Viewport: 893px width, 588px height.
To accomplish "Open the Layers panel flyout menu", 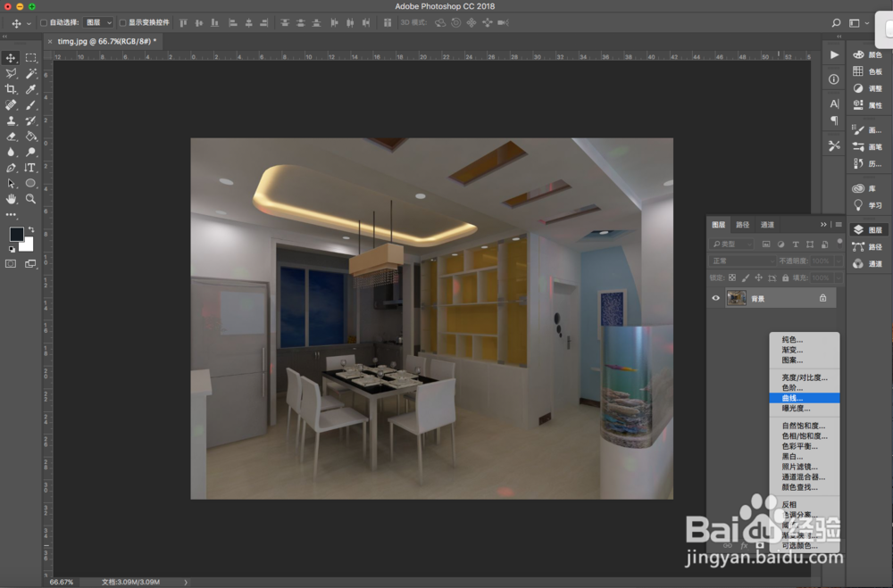I will point(839,225).
